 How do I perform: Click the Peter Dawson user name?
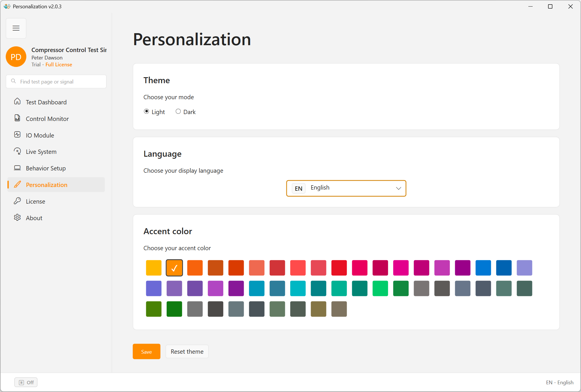47,57
